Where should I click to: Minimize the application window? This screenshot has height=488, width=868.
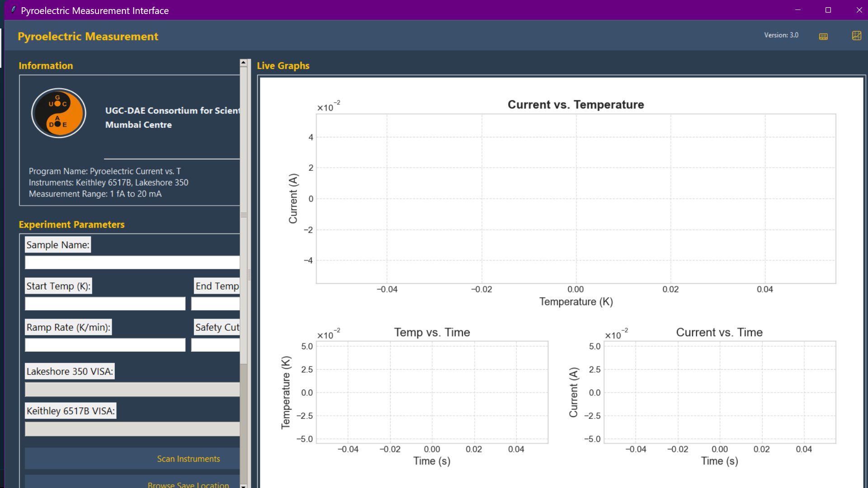(797, 10)
